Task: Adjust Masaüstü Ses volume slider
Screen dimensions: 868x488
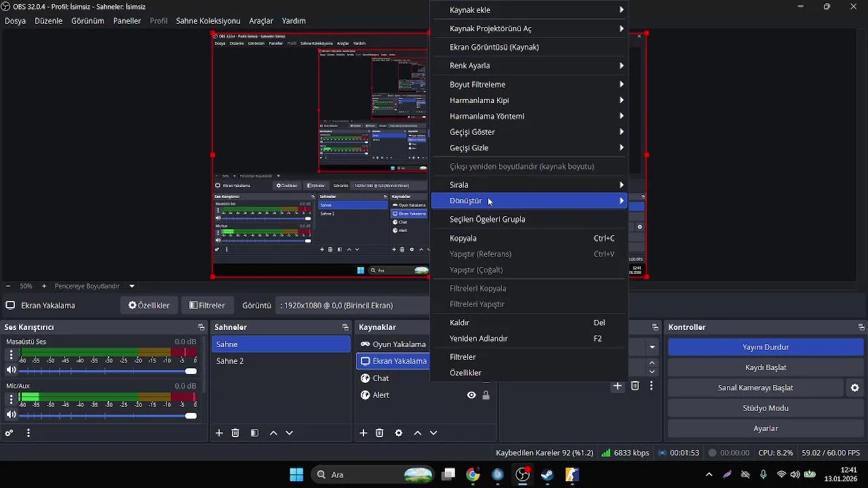Action: click(x=108, y=371)
